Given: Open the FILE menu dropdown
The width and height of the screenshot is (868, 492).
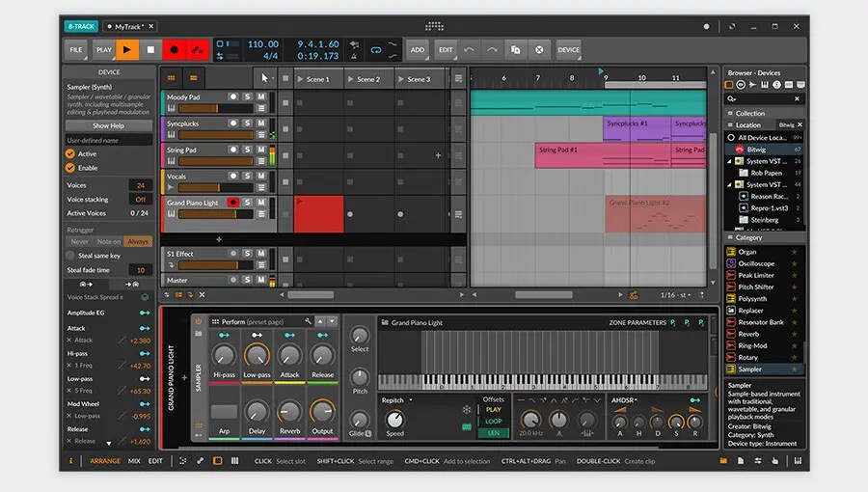Looking at the screenshot, I should 76,50.
